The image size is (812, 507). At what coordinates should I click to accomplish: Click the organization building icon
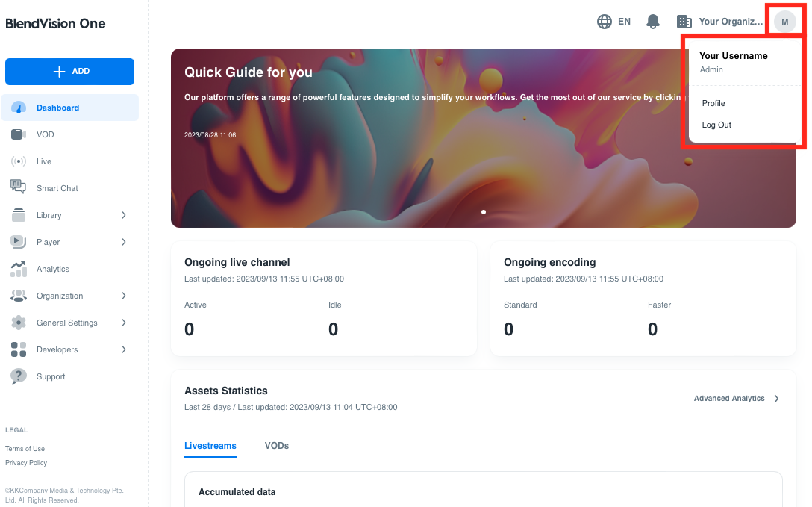[x=684, y=22]
